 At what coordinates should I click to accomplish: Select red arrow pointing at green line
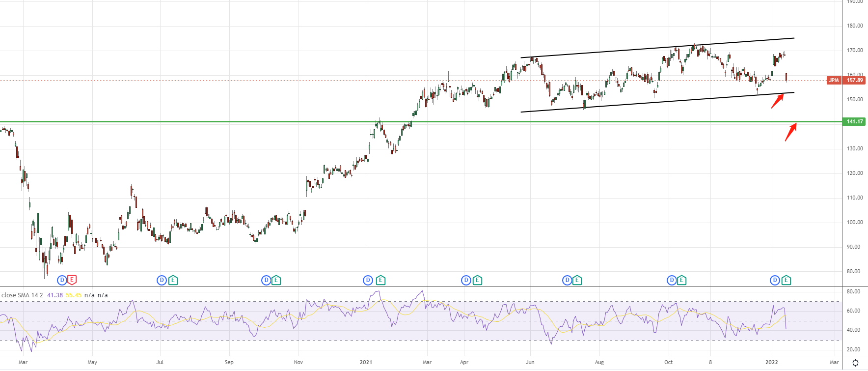pyautogui.click(x=790, y=132)
